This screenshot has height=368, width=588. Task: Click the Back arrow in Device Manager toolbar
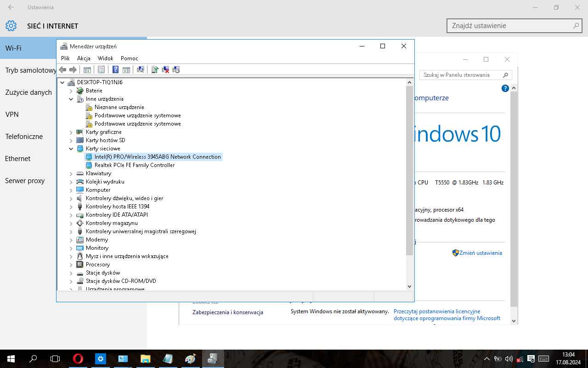coord(62,69)
